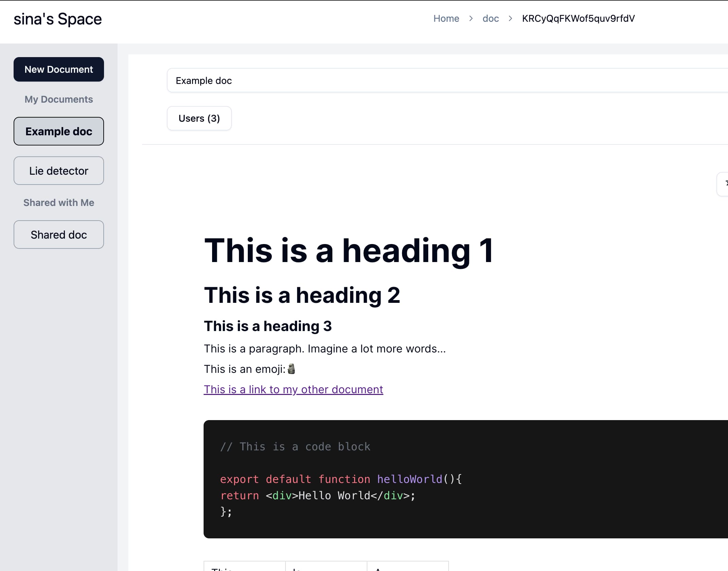Click the moai statue emoji in the document

(291, 369)
